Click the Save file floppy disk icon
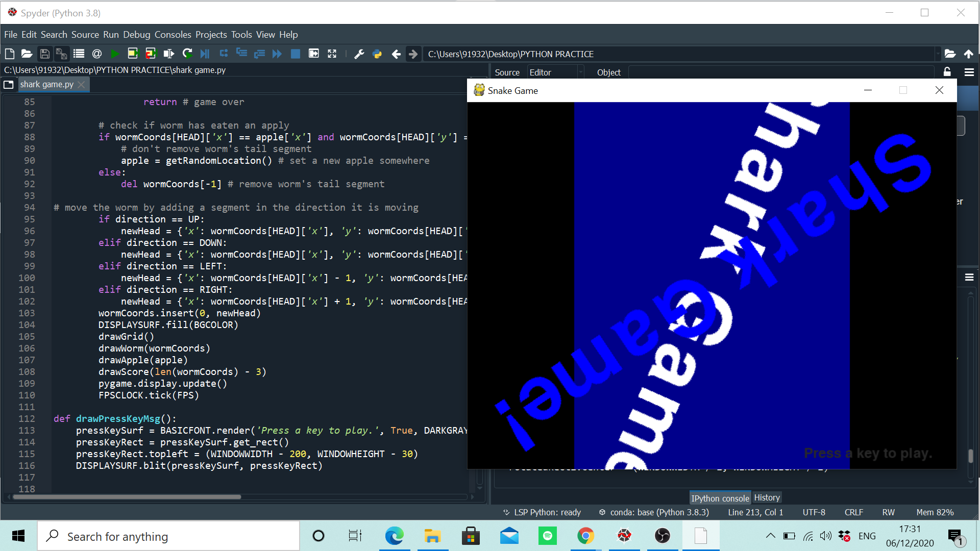Image resolution: width=980 pixels, height=551 pixels. 44,54
